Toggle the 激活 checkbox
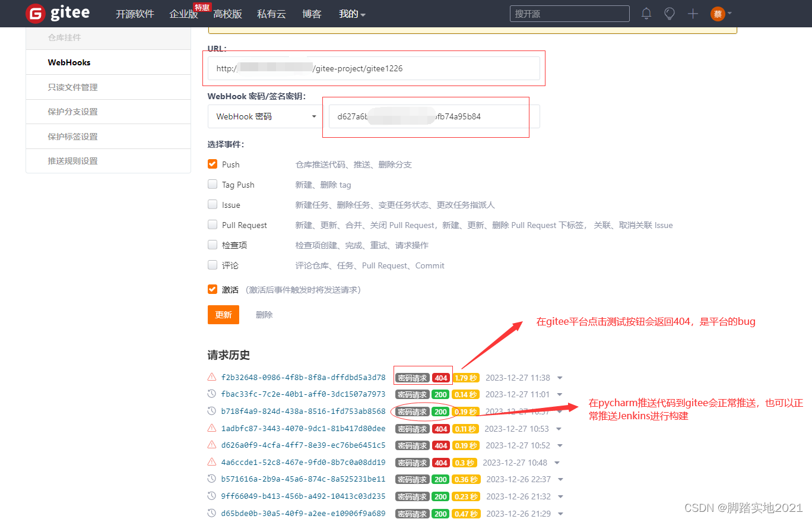This screenshot has height=519, width=812. tap(212, 289)
